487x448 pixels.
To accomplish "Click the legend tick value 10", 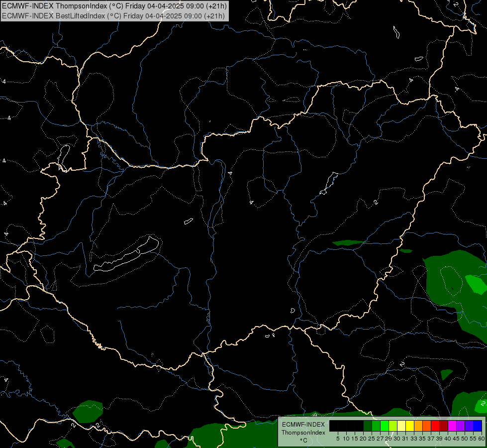I will [x=346, y=439].
